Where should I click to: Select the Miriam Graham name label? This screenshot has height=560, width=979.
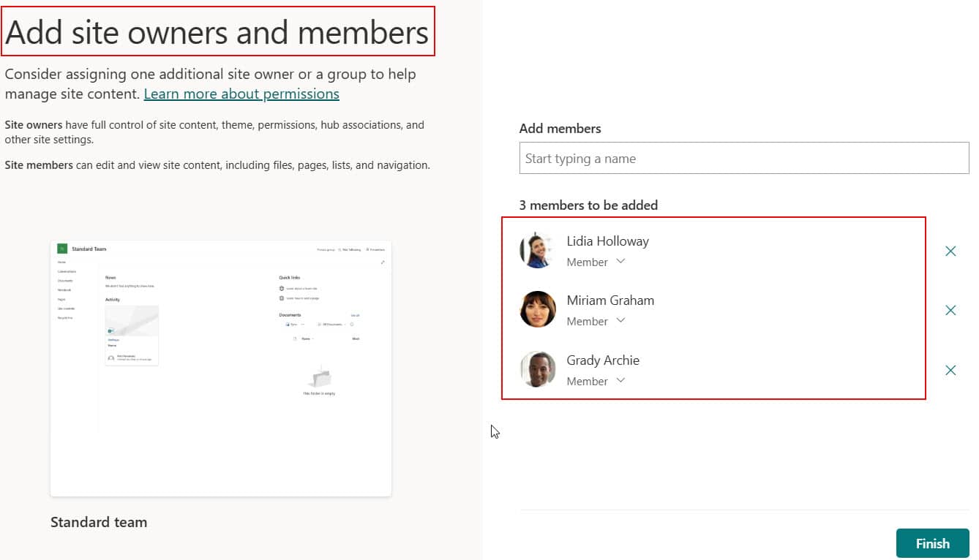coord(610,300)
